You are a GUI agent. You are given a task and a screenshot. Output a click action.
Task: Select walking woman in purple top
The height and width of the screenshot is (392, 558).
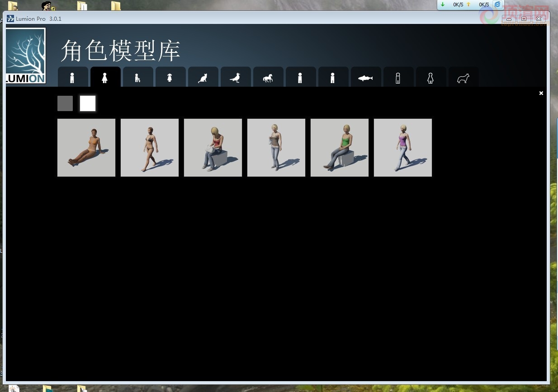(x=403, y=148)
